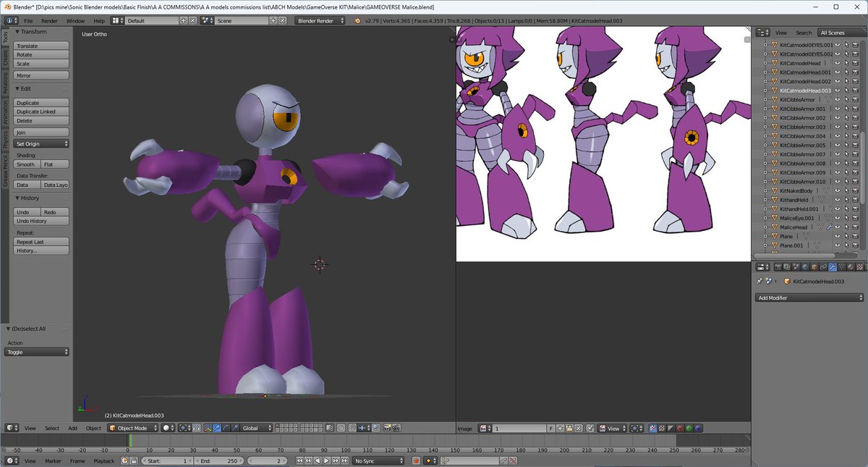Toggle visibility of MaliceHead eye icon
Viewport: 868px width, 467px height.
coord(838,227)
